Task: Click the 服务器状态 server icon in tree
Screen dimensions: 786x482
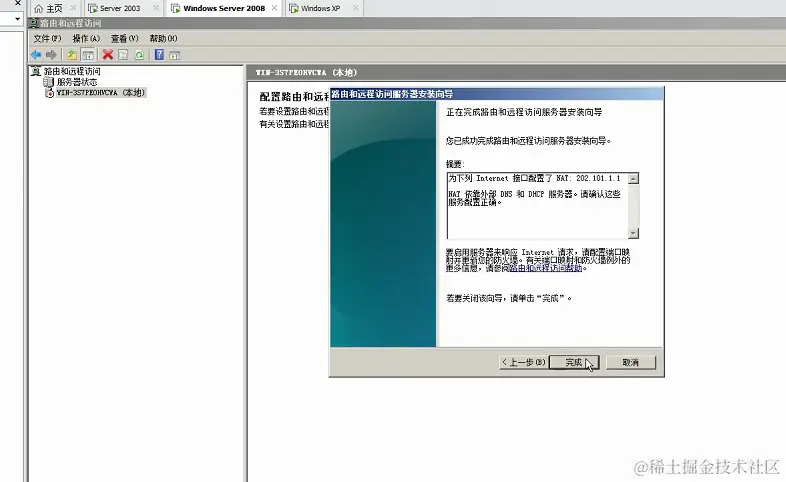Action: click(48, 82)
